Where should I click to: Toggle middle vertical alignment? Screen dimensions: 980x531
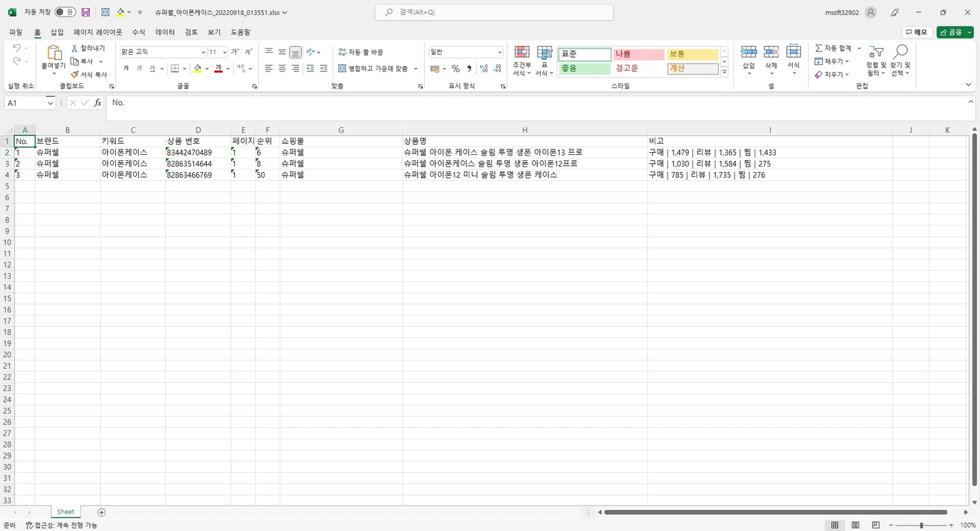point(282,52)
